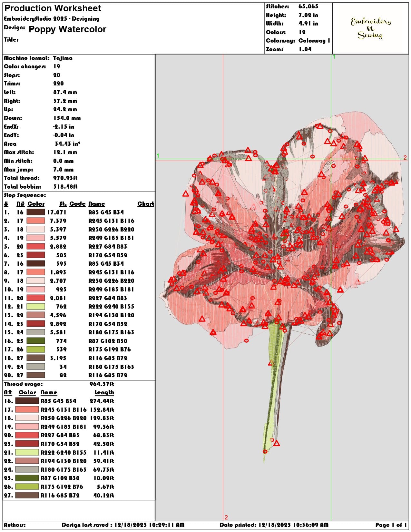Click thread 16 length 274.44ft

[102, 401]
